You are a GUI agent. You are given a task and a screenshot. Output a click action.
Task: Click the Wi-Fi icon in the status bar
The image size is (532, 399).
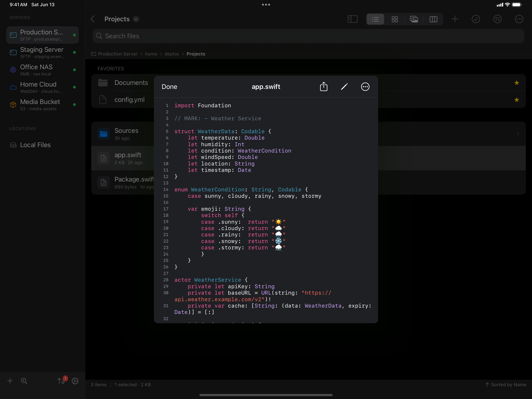pos(507,5)
